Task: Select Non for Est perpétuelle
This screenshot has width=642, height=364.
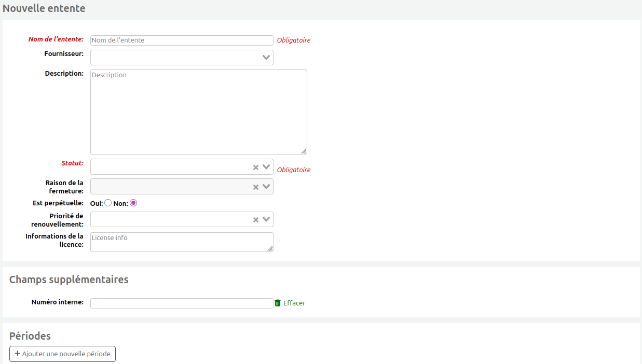Action: point(133,203)
